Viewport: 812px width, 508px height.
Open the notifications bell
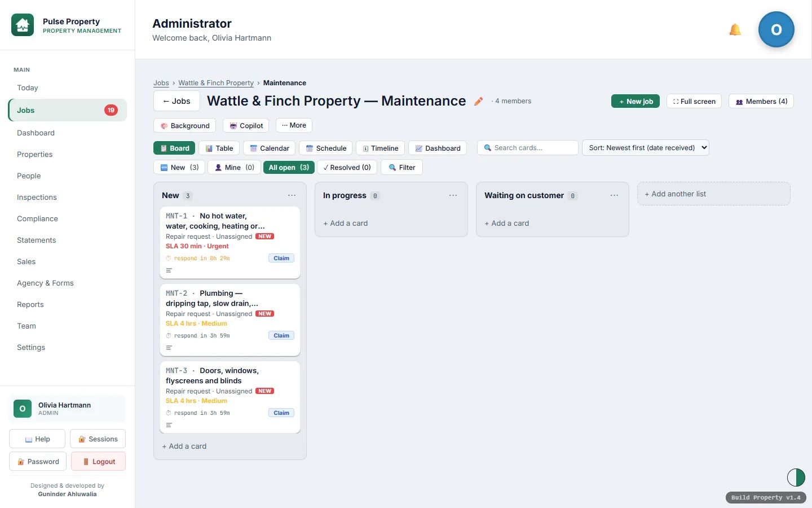click(x=735, y=29)
